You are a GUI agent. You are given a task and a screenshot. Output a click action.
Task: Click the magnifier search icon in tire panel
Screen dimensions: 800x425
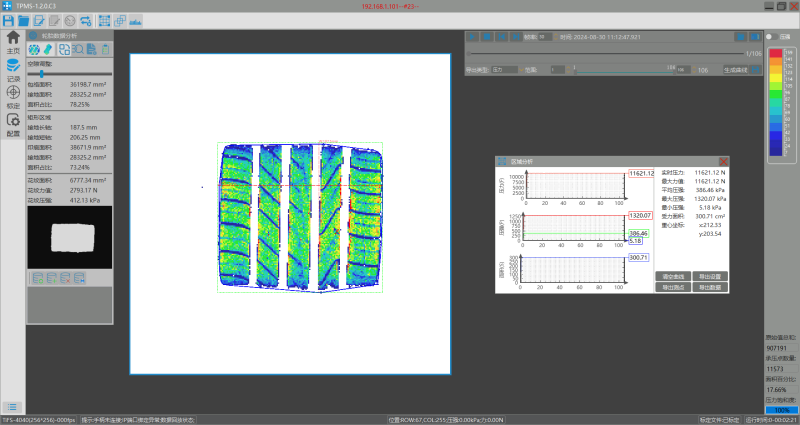[78, 49]
